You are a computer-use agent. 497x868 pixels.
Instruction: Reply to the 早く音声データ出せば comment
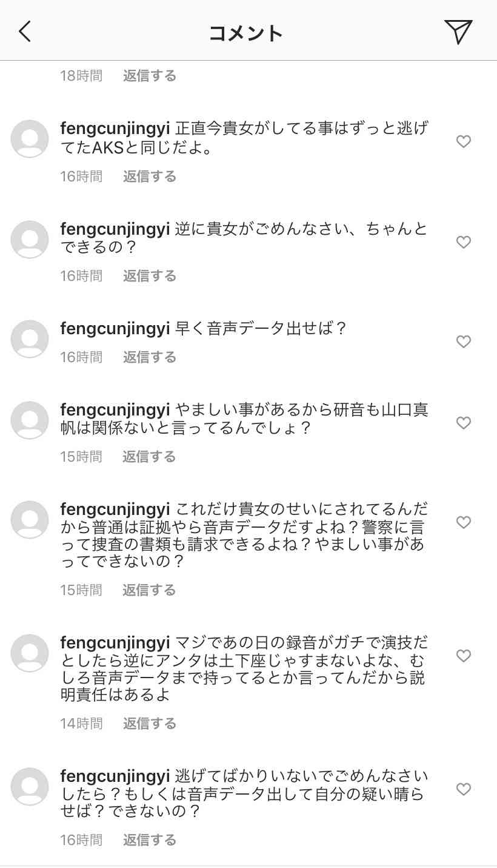pyautogui.click(x=150, y=357)
